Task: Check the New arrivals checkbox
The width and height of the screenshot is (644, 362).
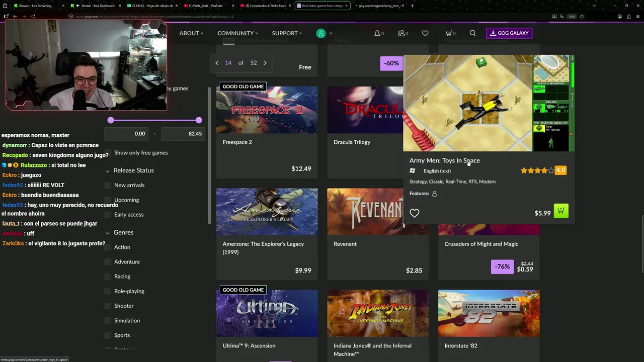Action: click(108, 185)
